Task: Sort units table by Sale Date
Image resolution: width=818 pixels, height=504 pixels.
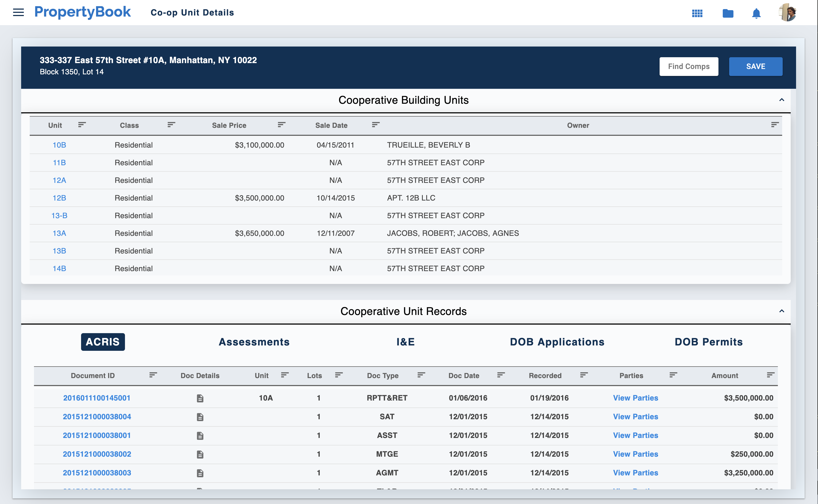Action: 376,125
